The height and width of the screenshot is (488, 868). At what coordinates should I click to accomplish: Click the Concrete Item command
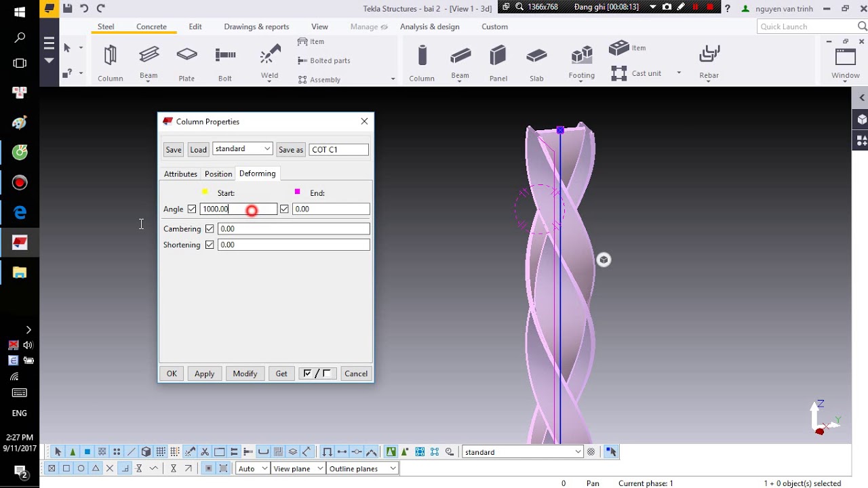point(627,47)
